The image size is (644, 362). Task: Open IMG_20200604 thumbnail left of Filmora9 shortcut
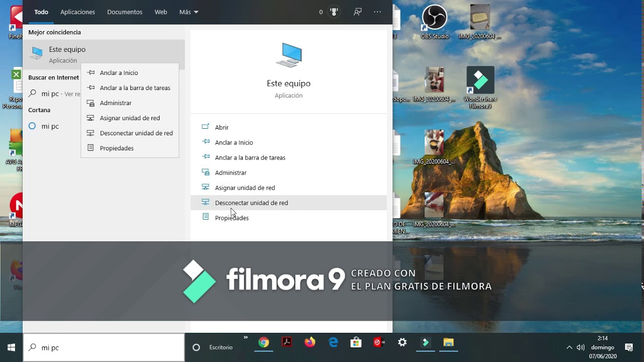[x=434, y=84]
